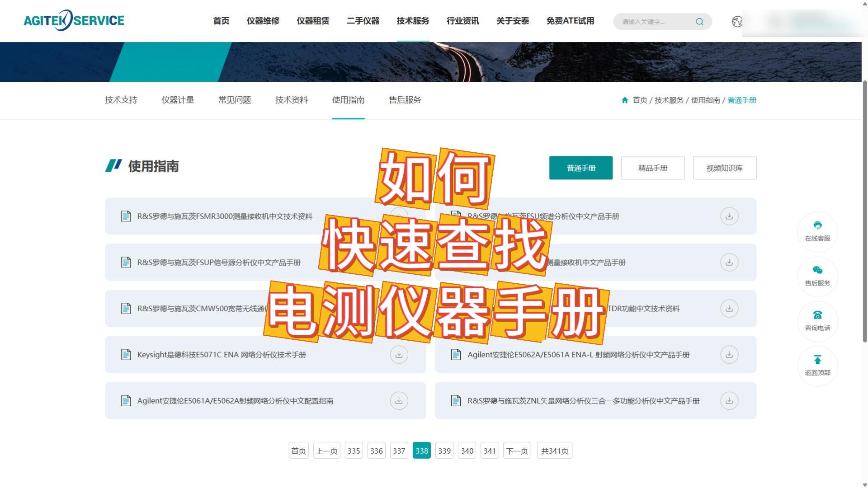Click the home icon in breadcrumb

(x=625, y=100)
